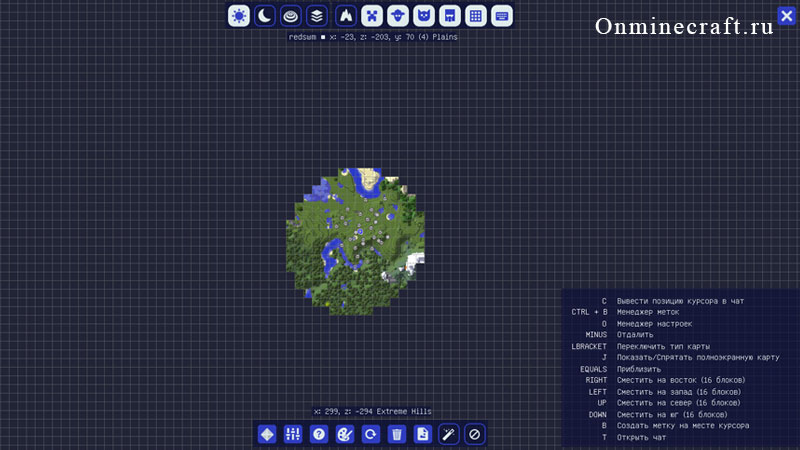Click the player status text 'redsum x: -23, z: -203'
This screenshot has height=450, width=800.
[373, 37]
